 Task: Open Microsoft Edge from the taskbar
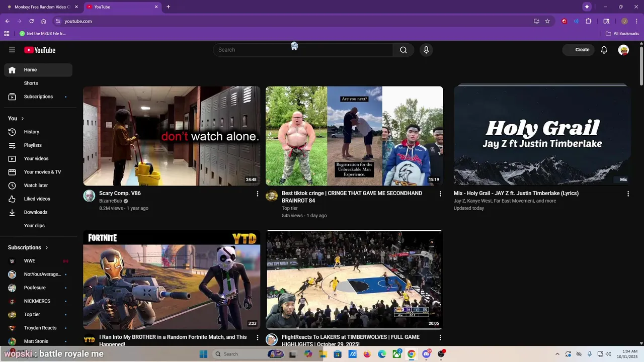(382, 354)
